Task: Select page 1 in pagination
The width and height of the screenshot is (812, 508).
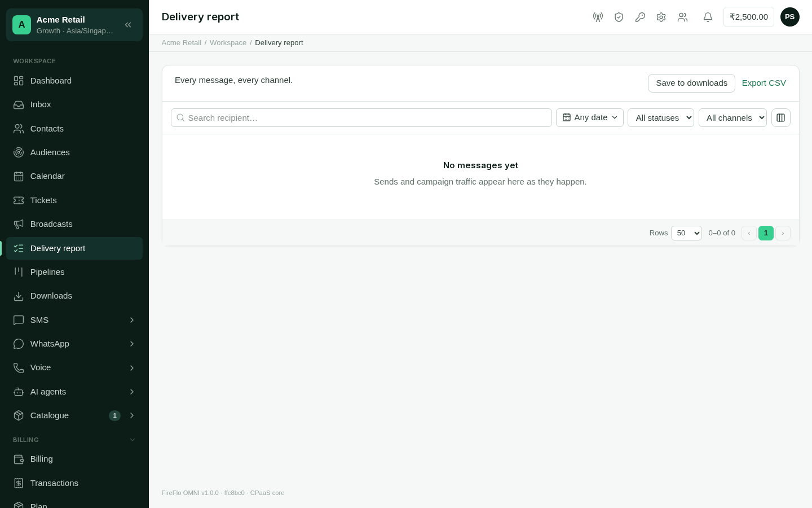Action: [766, 233]
